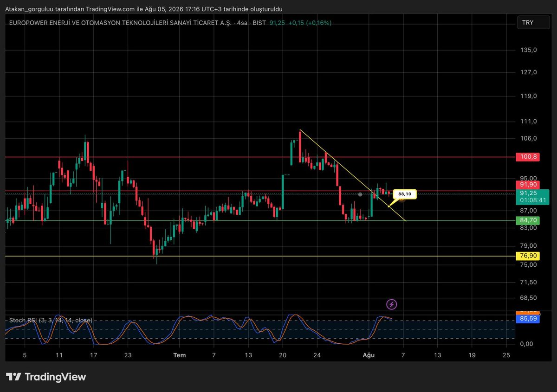Click the 01:08:41 countdown timer label
This screenshot has height=392, width=557.
[532, 200]
